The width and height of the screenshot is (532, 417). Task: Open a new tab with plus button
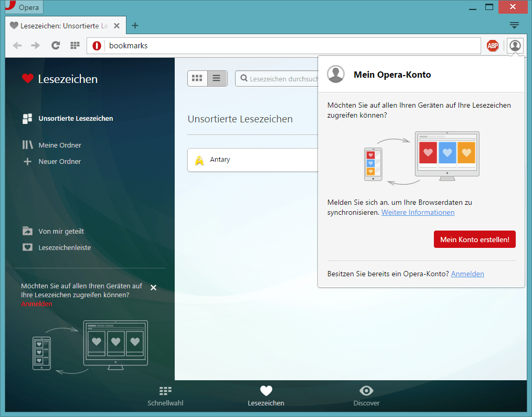point(135,25)
